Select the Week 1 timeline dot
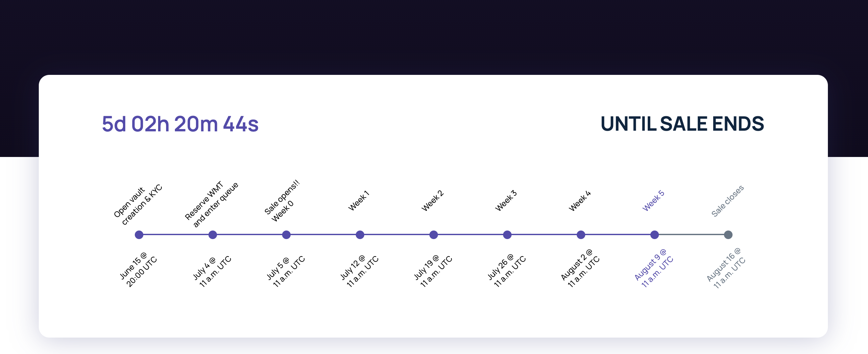868x354 pixels. (360, 234)
